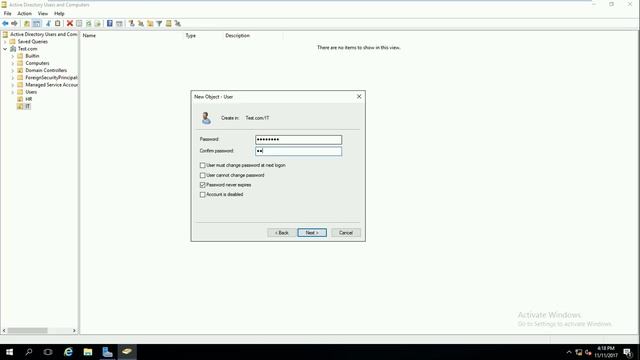
Task: Expand the Managed Service Accounts node
Action: pos(13,85)
